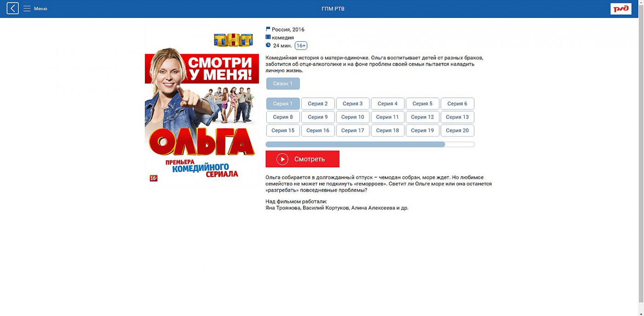Click the scrollbar down arrow

(641, 314)
